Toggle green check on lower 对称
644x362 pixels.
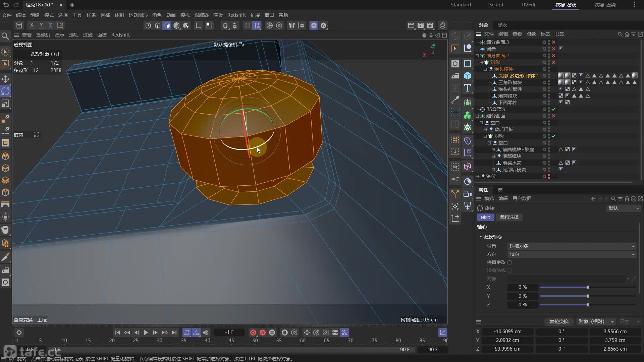pos(553,136)
